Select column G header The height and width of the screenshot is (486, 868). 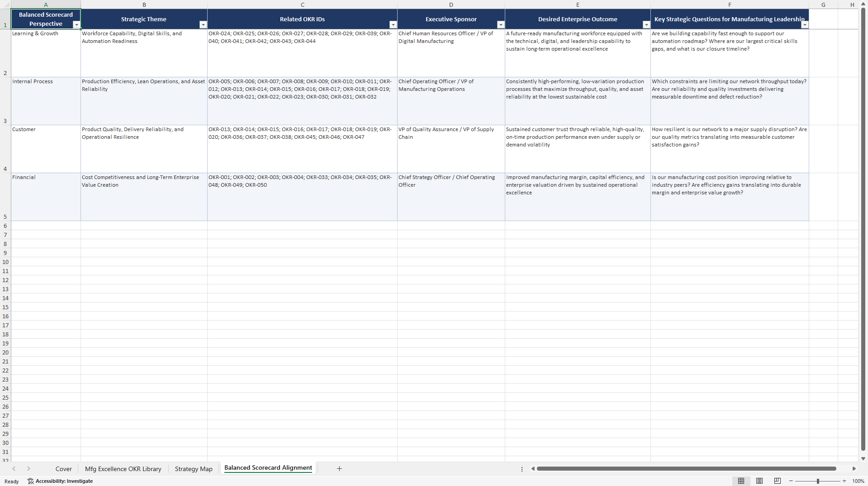[x=823, y=5]
